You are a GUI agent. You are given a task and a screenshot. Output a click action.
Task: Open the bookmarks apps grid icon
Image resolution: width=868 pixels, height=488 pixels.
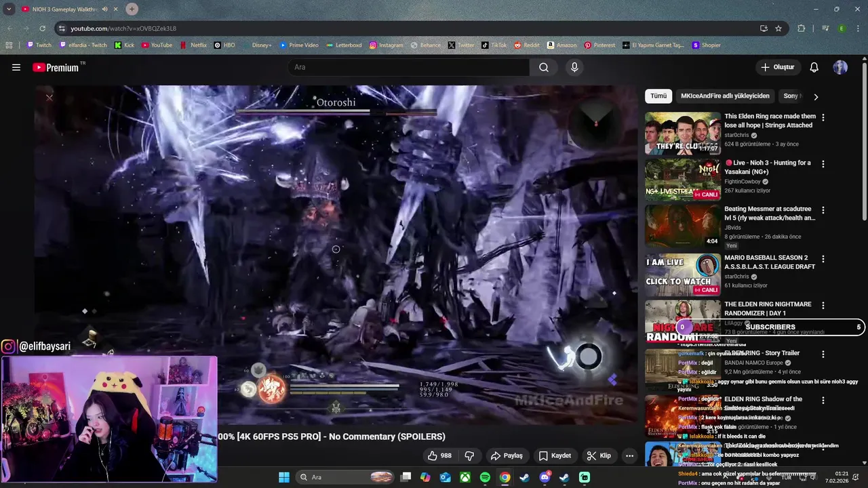coord(9,45)
